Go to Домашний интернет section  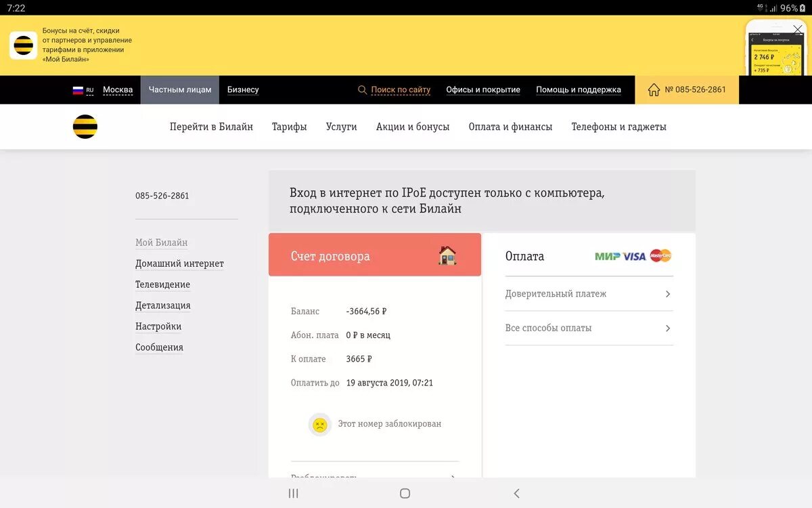click(x=179, y=263)
